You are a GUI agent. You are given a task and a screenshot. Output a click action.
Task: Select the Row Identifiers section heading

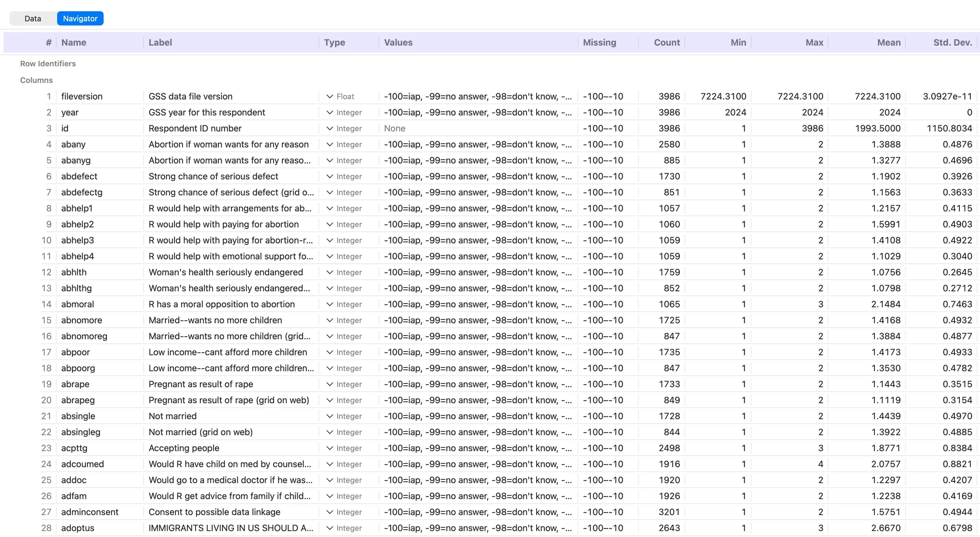48,64
